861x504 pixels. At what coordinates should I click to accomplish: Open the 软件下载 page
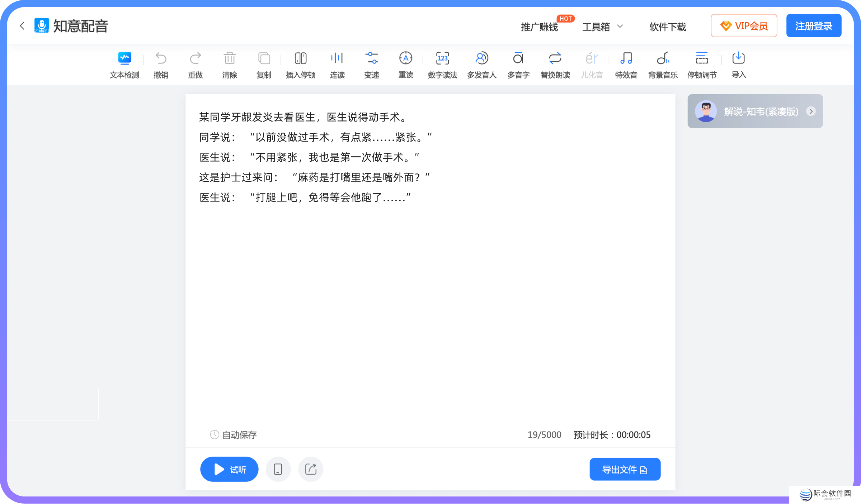667,27
